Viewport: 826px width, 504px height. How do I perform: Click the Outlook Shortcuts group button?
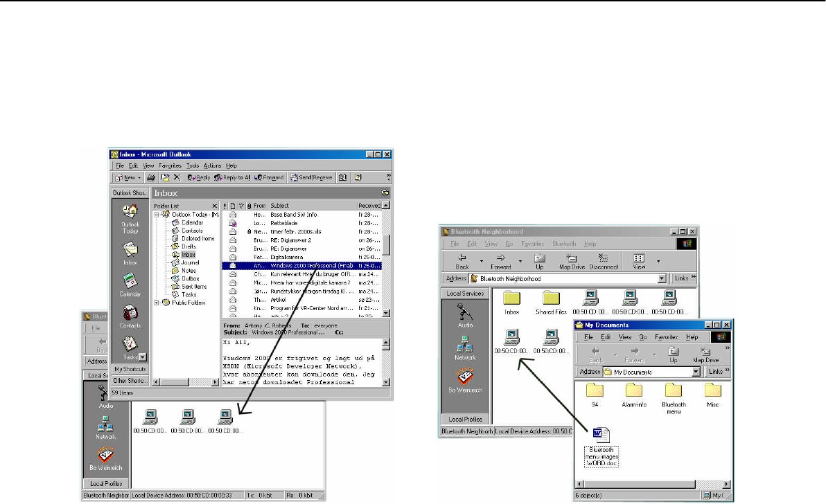click(x=130, y=193)
